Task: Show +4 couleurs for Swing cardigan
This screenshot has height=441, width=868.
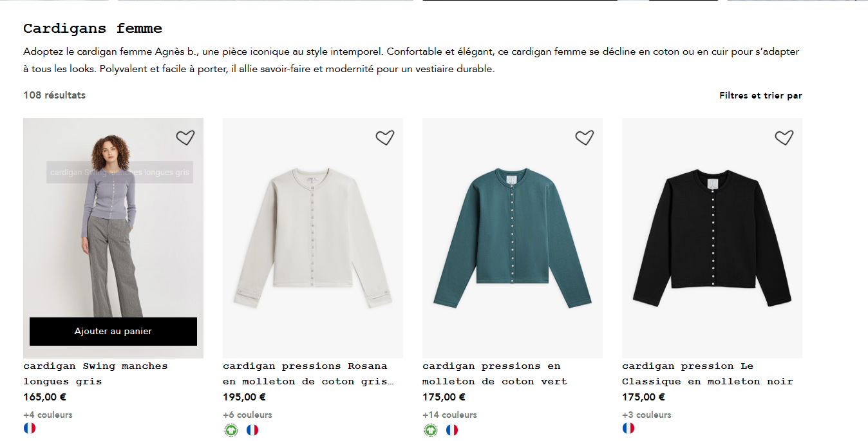Action: click(x=48, y=415)
